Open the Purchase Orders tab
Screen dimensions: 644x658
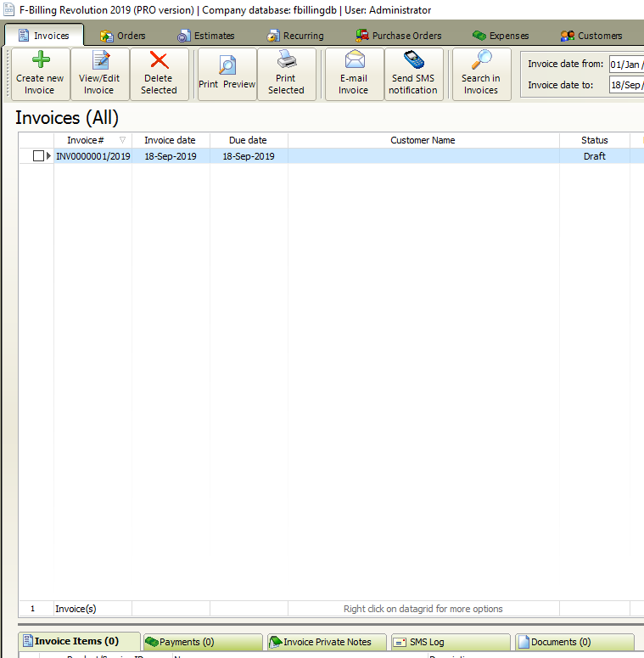click(397, 36)
